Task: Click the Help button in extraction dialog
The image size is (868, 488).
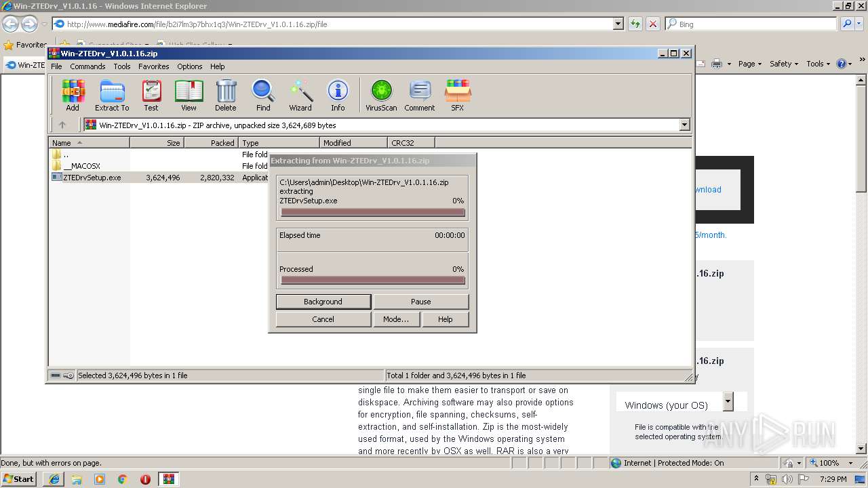Action: pos(446,319)
